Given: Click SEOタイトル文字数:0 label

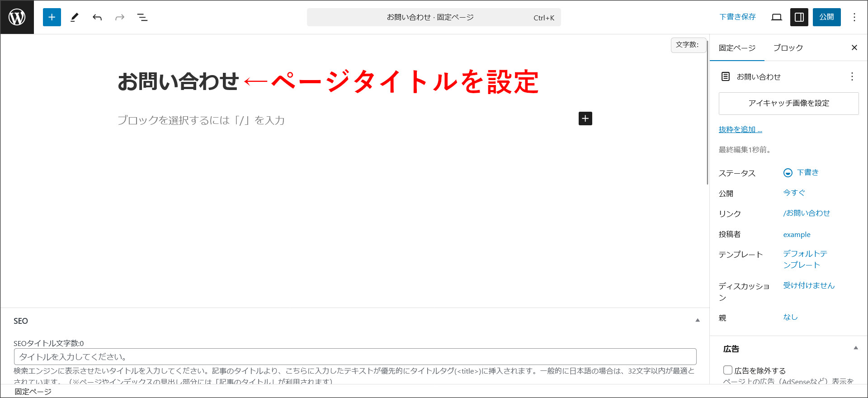Looking at the screenshot, I should (49, 343).
